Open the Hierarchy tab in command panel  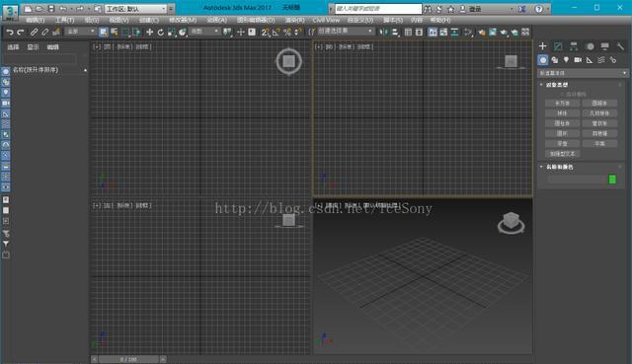(574, 46)
